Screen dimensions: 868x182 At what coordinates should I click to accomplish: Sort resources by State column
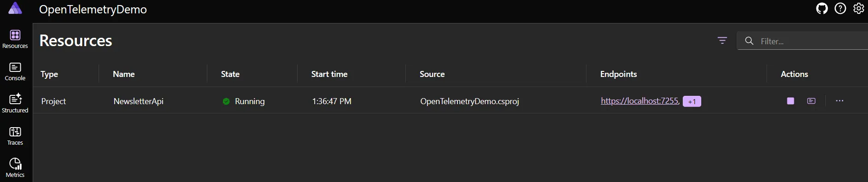coord(230,74)
